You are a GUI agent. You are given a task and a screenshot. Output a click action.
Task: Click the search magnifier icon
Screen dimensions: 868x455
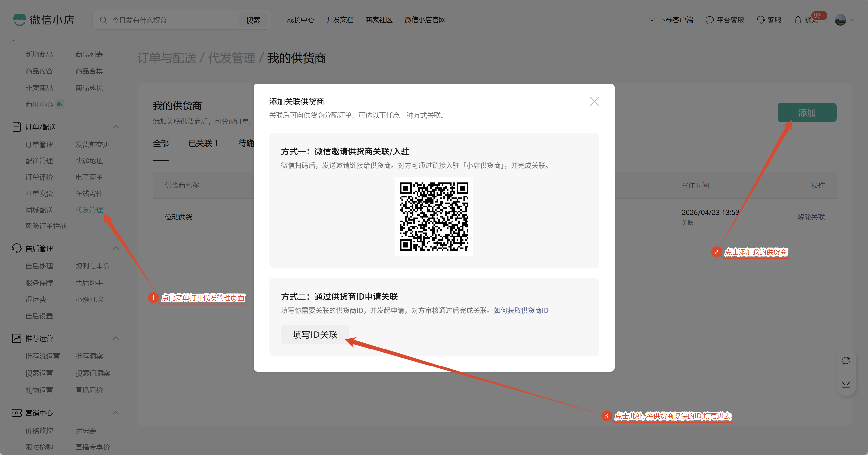pyautogui.click(x=103, y=20)
